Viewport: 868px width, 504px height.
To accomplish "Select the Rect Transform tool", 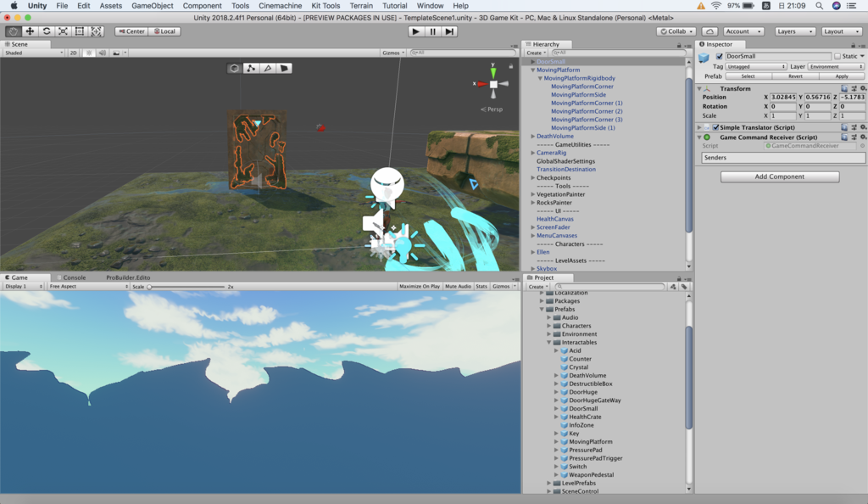I will coord(79,31).
